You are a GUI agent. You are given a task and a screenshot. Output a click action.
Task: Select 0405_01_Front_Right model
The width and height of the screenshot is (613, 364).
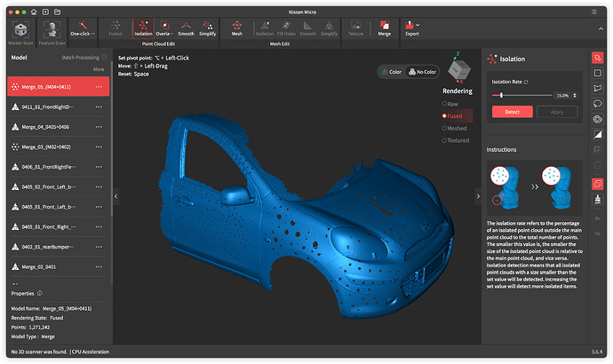59,226
